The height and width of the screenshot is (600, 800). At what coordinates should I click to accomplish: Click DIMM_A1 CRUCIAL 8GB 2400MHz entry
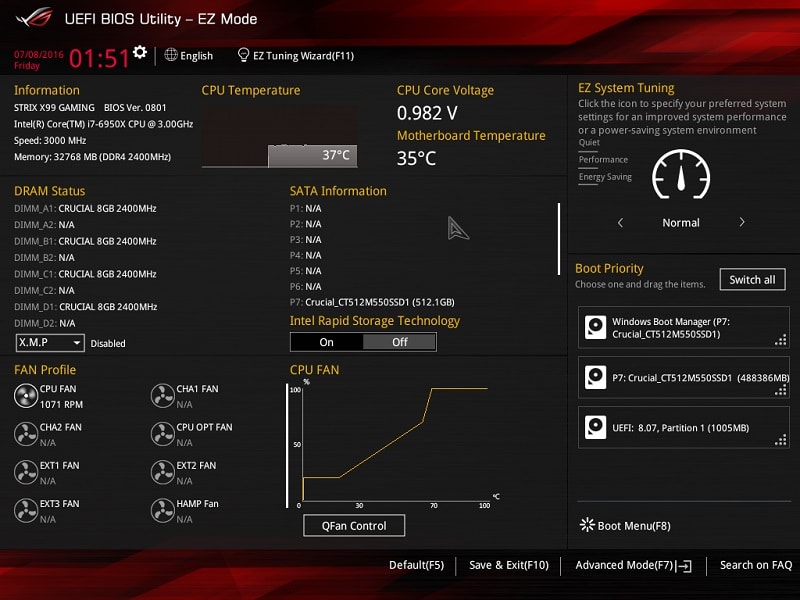pos(85,208)
